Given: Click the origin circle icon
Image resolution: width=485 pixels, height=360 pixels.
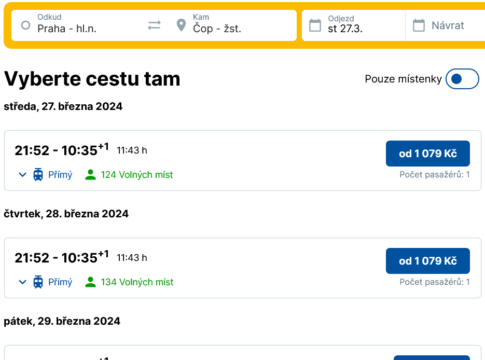Looking at the screenshot, I should pyautogui.click(x=26, y=25).
